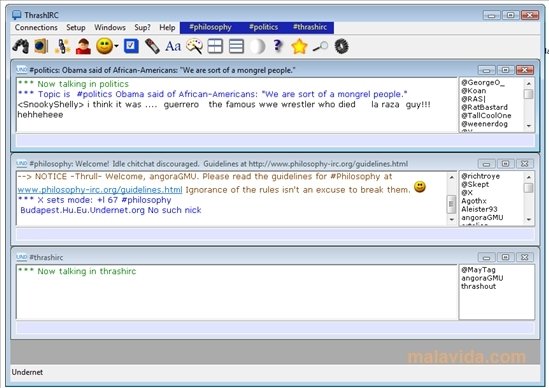Select user @RAS| in #politics list
The height and width of the screenshot is (388, 549).
click(x=473, y=99)
